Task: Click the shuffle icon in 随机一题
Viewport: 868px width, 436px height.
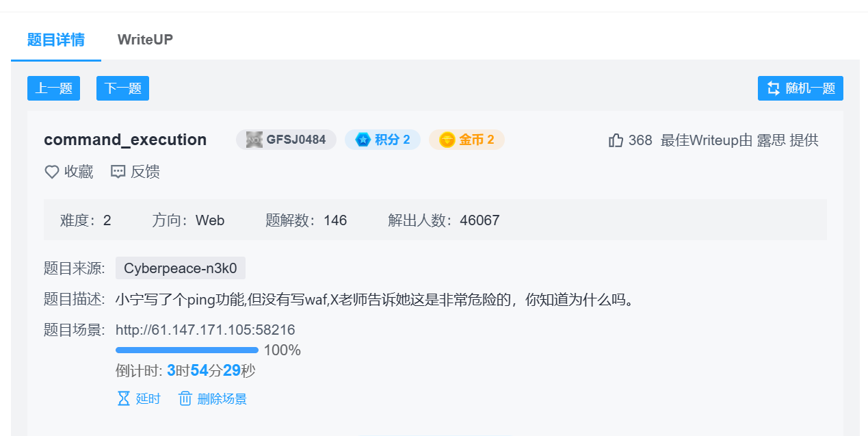Action: (x=774, y=88)
